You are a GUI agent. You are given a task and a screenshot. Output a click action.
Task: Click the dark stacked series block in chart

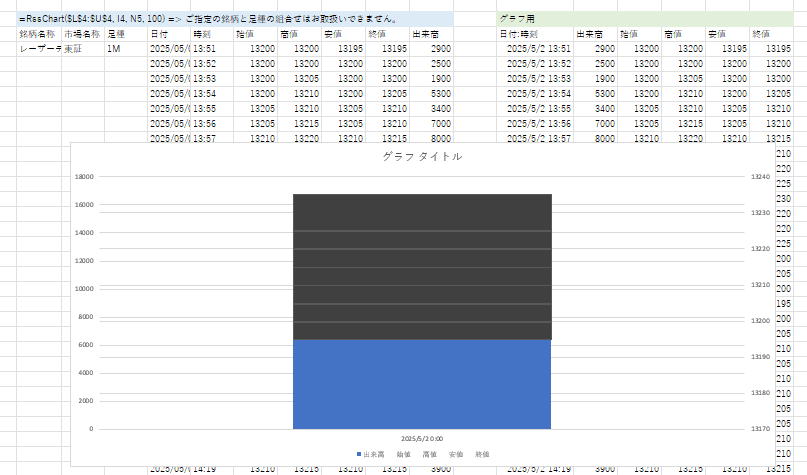422,267
